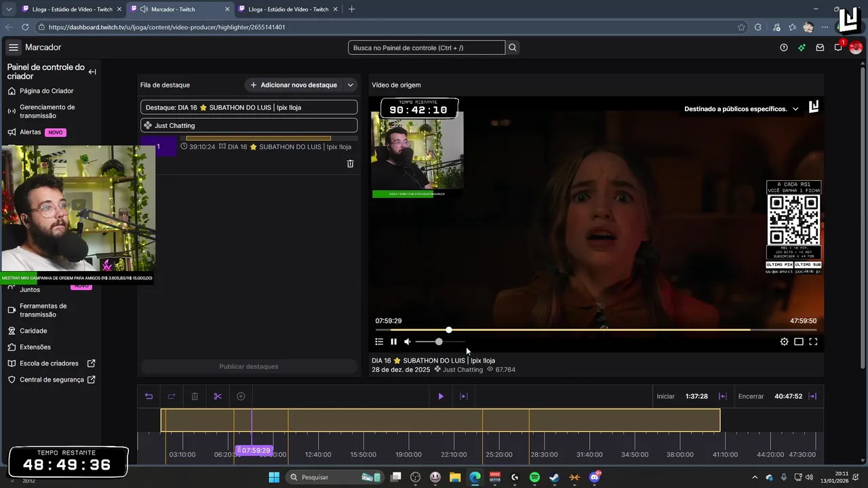Open the 'Escola de criadores' external link

click(51, 363)
